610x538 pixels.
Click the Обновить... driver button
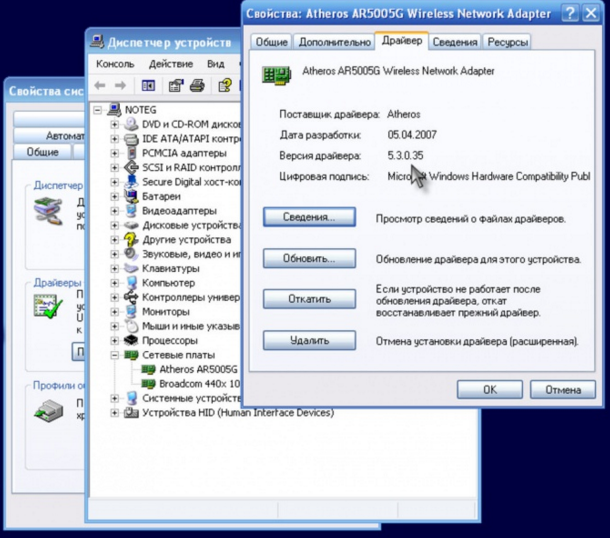coord(309,258)
